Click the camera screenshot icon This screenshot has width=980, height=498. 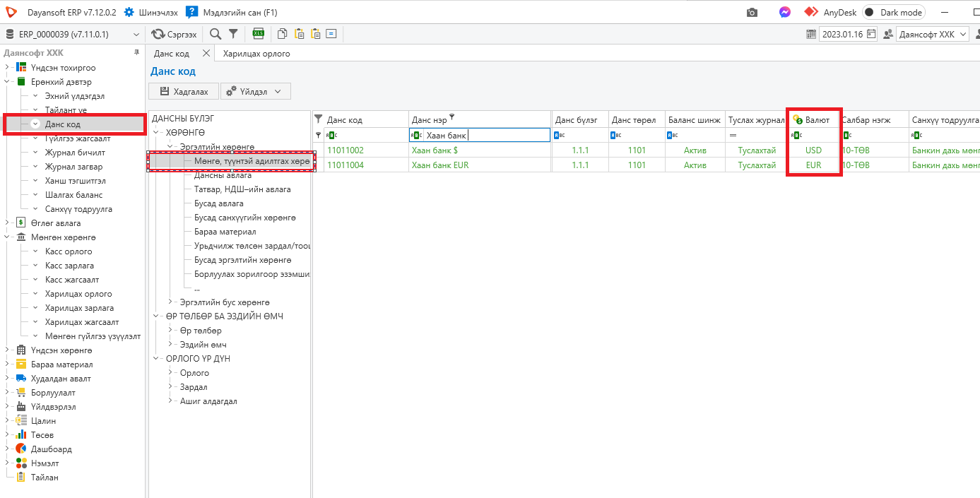pos(752,13)
